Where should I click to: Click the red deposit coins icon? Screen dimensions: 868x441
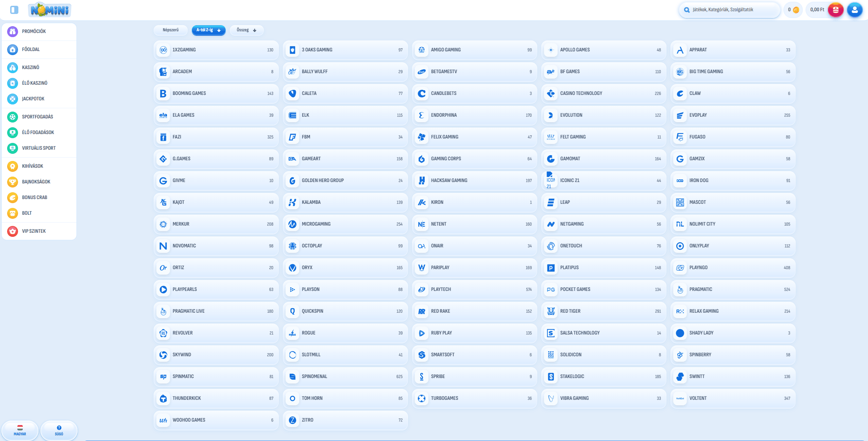[x=835, y=10]
